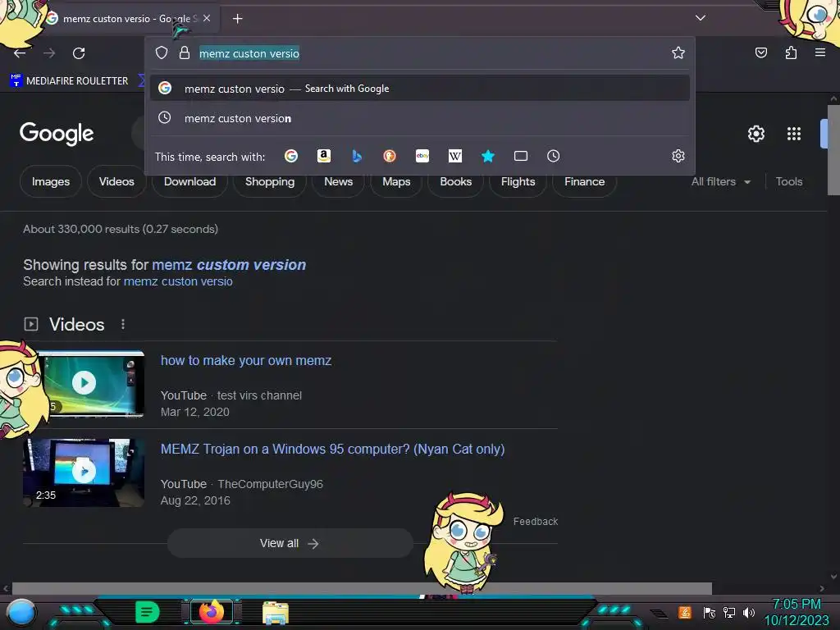Search history with clock icon
Viewport: 840px width, 630px height.
554,156
